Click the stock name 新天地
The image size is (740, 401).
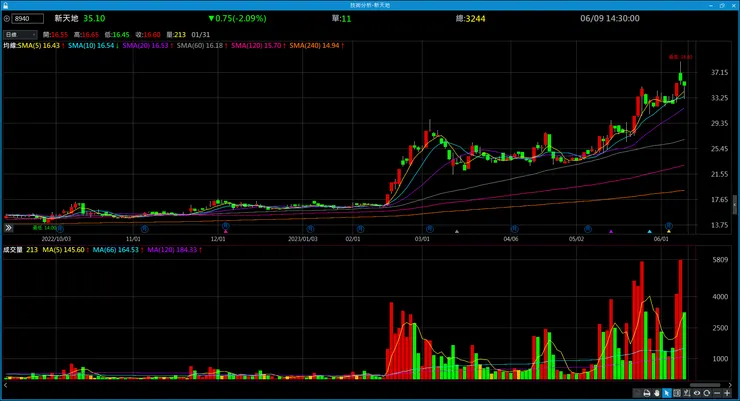[66, 18]
